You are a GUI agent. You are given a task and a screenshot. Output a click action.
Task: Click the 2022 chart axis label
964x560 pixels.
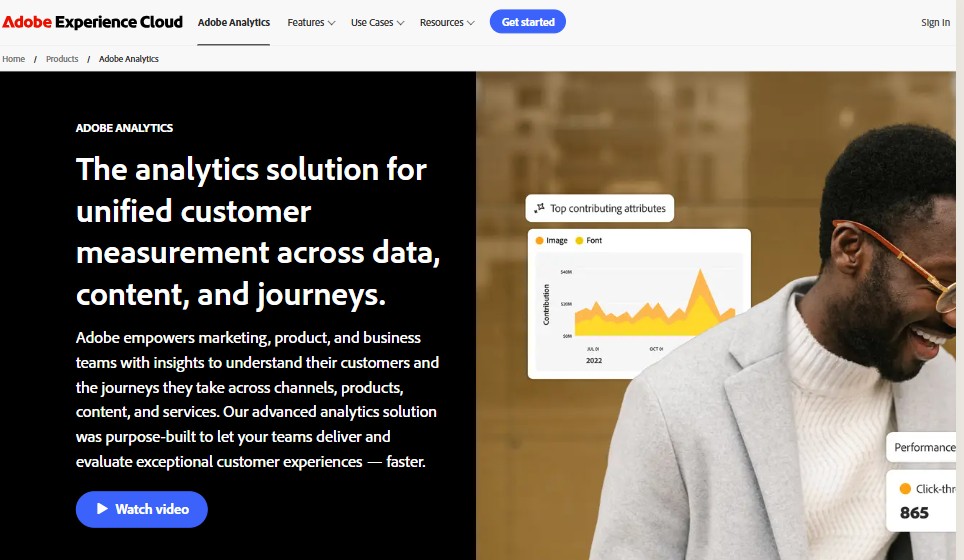point(594,360)
